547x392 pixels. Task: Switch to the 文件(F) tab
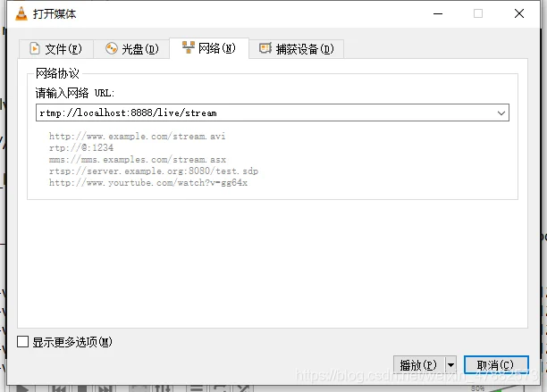56,49
